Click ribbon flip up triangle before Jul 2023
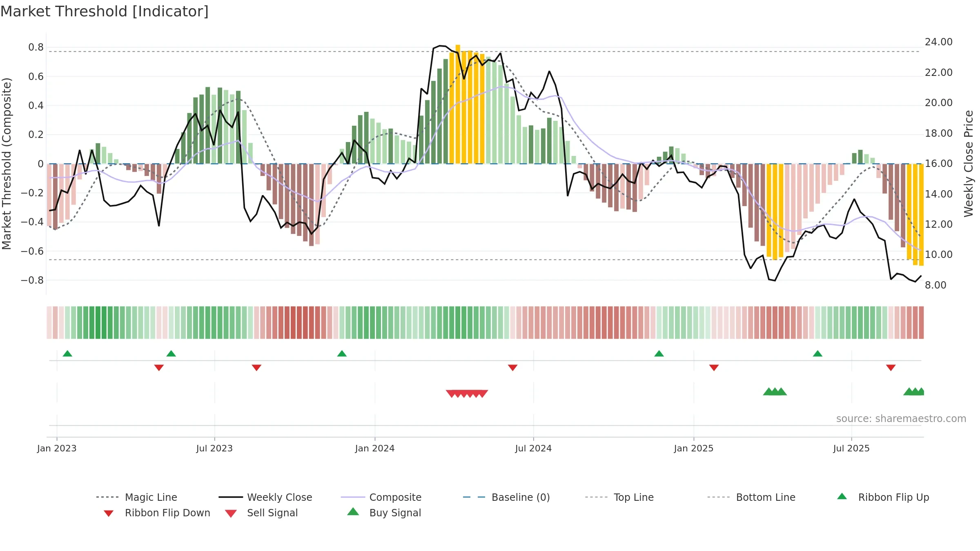 click(x=171, y=353)
